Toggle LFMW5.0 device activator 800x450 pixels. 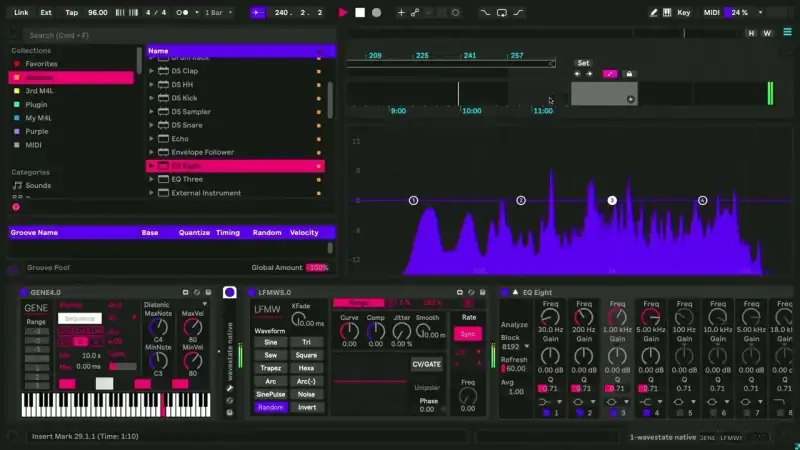pyautogui.click(x=251, y=292)
